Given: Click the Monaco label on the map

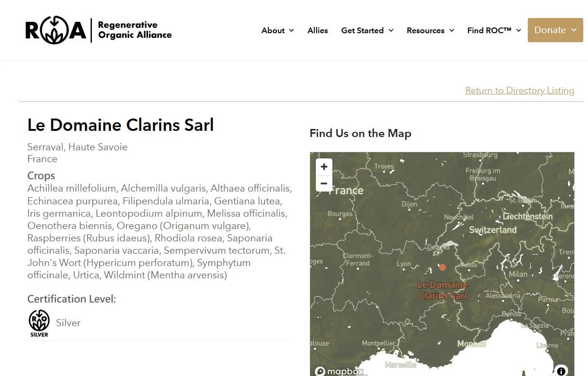Looking at the screenshot, I should pyautogui.click(x=471, y=344).
